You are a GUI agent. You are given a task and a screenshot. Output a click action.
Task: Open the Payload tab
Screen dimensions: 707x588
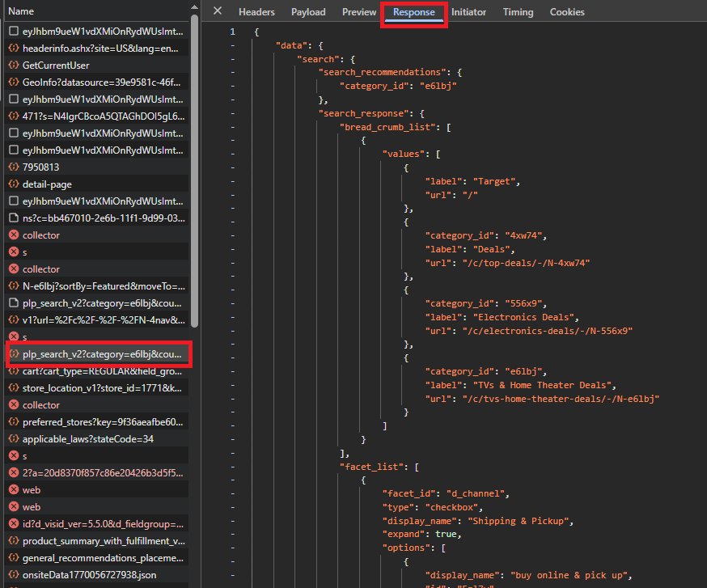(308, 12)
